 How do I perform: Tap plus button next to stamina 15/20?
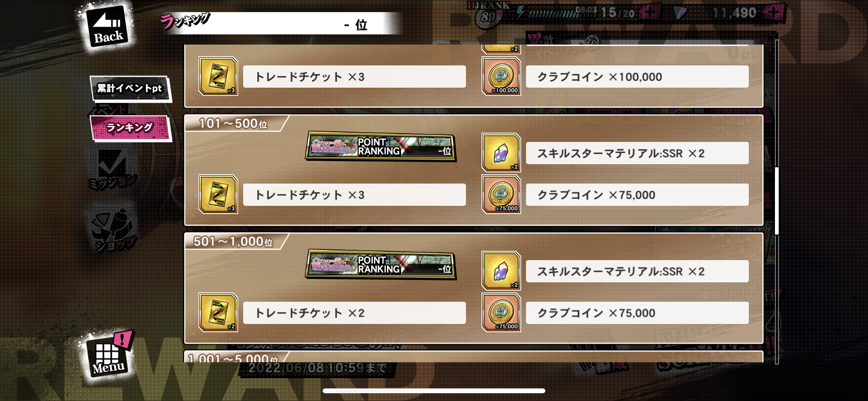[649, 13]
